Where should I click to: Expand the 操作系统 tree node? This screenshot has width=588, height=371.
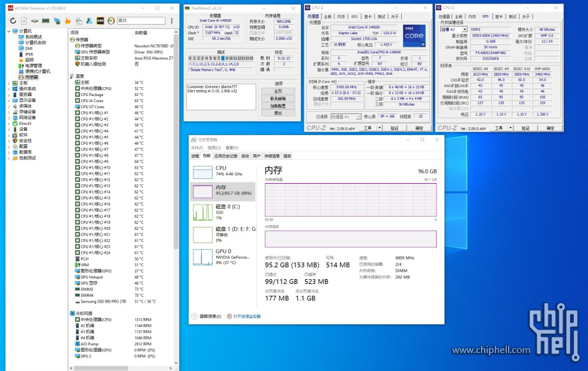9,89
